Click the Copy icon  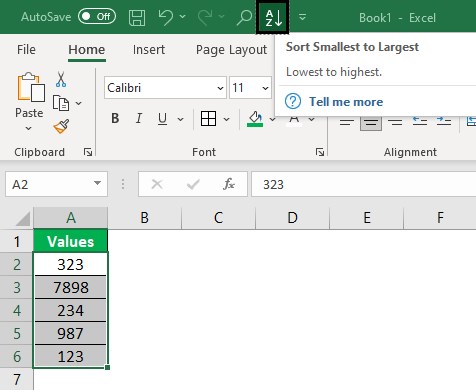pyautogui.click(x=61, y=103)
